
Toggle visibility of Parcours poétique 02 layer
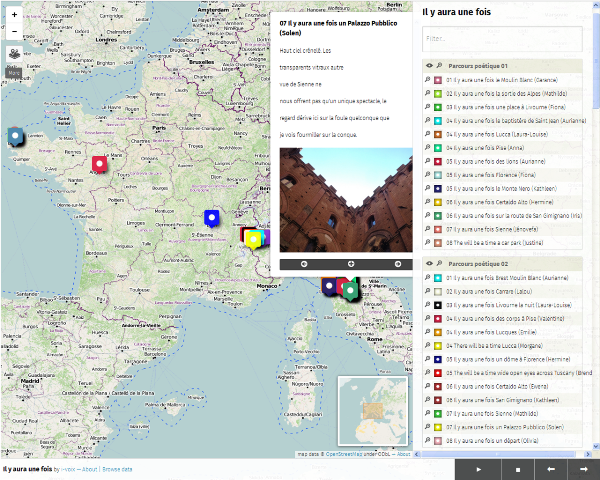[429, 263]
